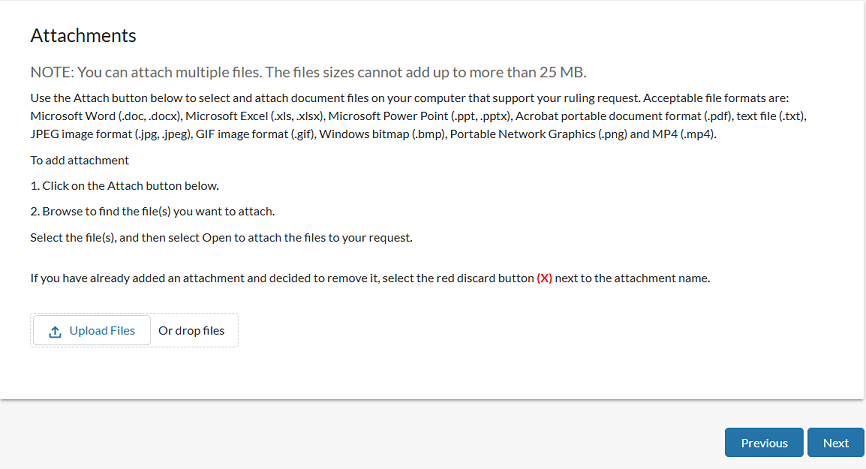This screenshot has height=469, width=866.
Task: Go to the Previous page
Action: coord(764,443)
